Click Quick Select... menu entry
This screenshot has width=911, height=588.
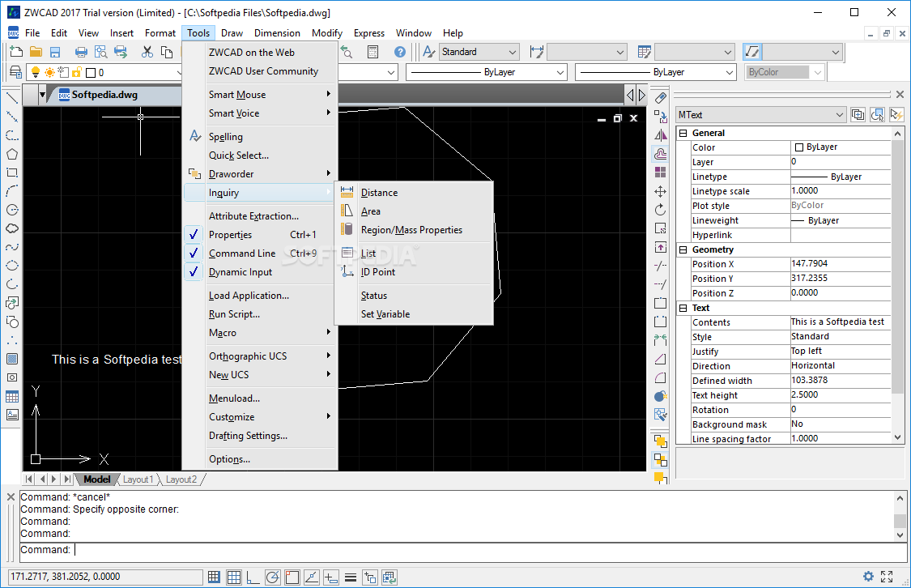point(260,156)
